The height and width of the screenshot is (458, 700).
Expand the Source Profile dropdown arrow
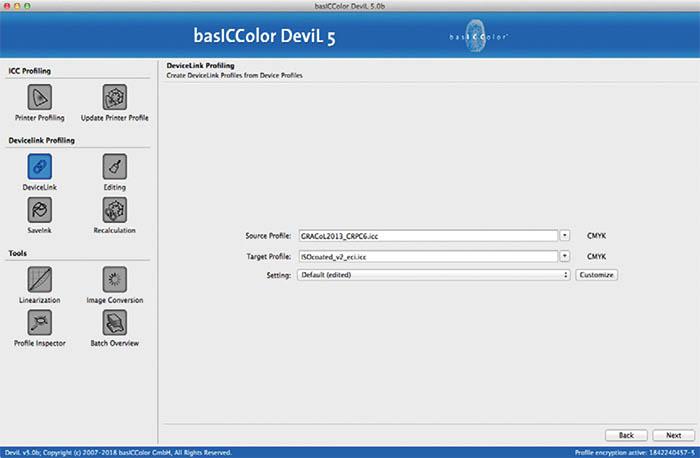(565, 235)
